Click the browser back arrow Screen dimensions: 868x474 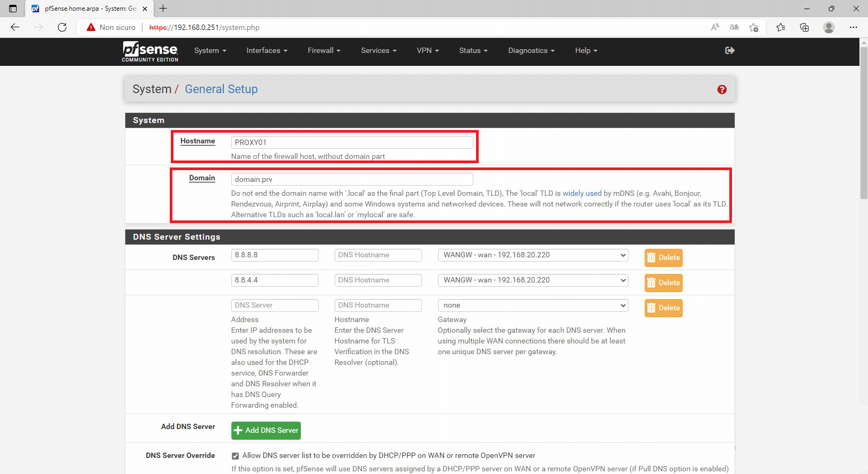pos(15,27)
